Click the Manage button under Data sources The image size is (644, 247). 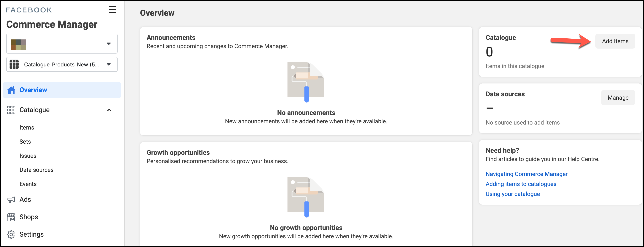tap(618, 98)
